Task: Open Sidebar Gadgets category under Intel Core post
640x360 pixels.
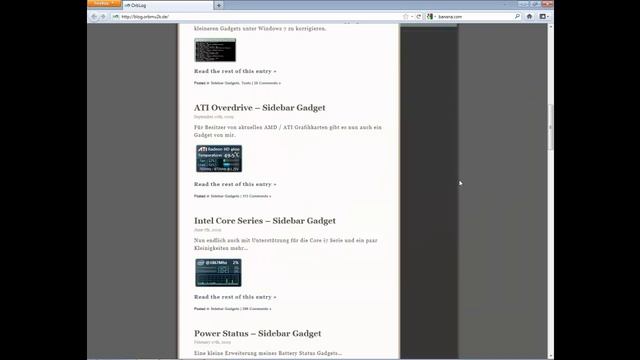Action: tap(225, 309)
